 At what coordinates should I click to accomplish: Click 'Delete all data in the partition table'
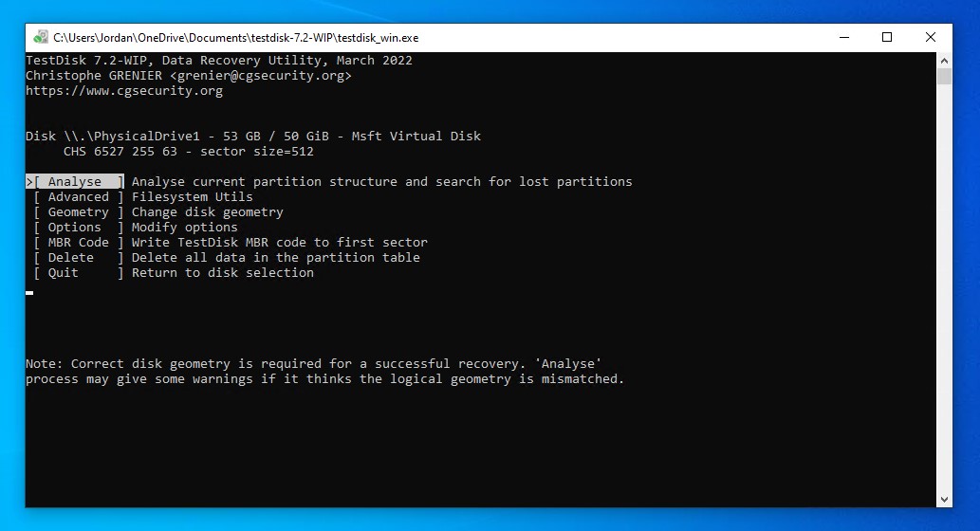pos(276,257)
